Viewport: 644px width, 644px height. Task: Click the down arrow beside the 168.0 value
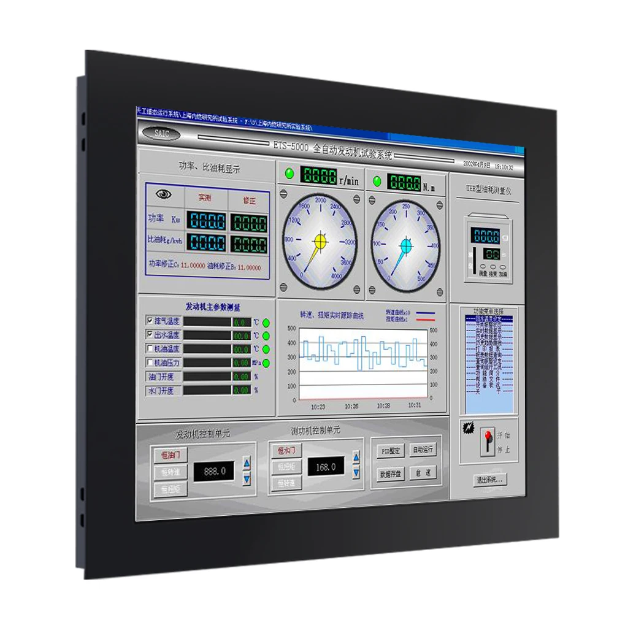356,473
